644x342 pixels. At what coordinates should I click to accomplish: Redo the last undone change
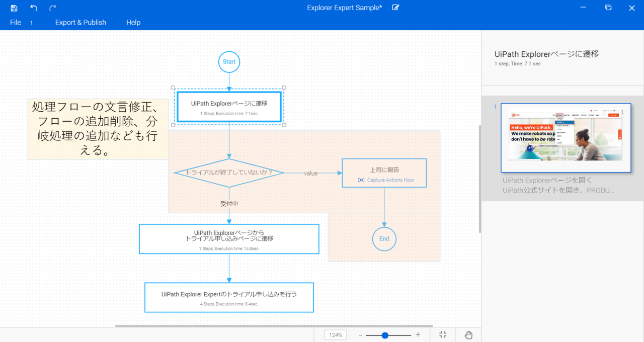pyautogui.click(x=53, y=8)
